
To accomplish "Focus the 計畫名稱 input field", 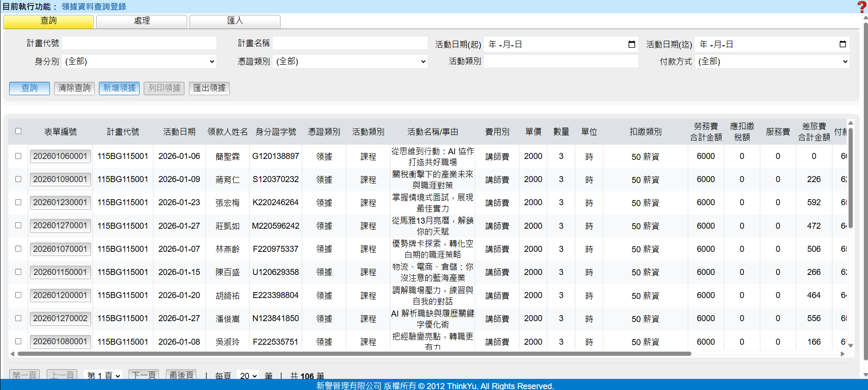I will point(350,43).
